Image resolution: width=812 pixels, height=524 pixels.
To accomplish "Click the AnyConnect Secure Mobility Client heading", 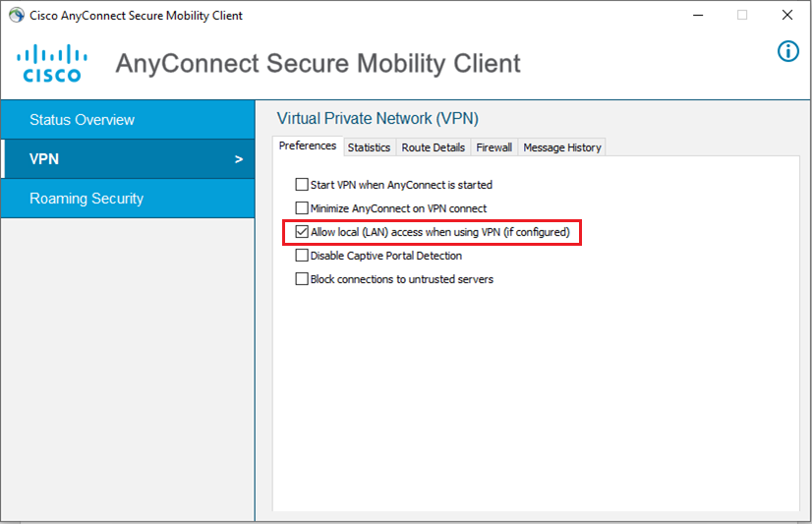I will click(x=318, y=64).
